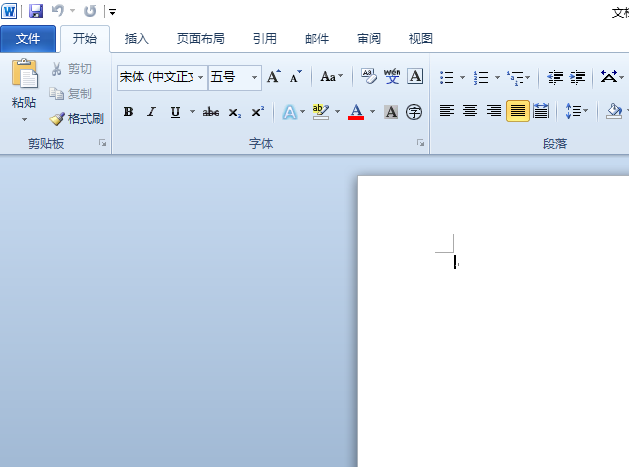Open the font color dropdown arrow
This screenshot has height=467, width=629.
click(x=372, y=112)
